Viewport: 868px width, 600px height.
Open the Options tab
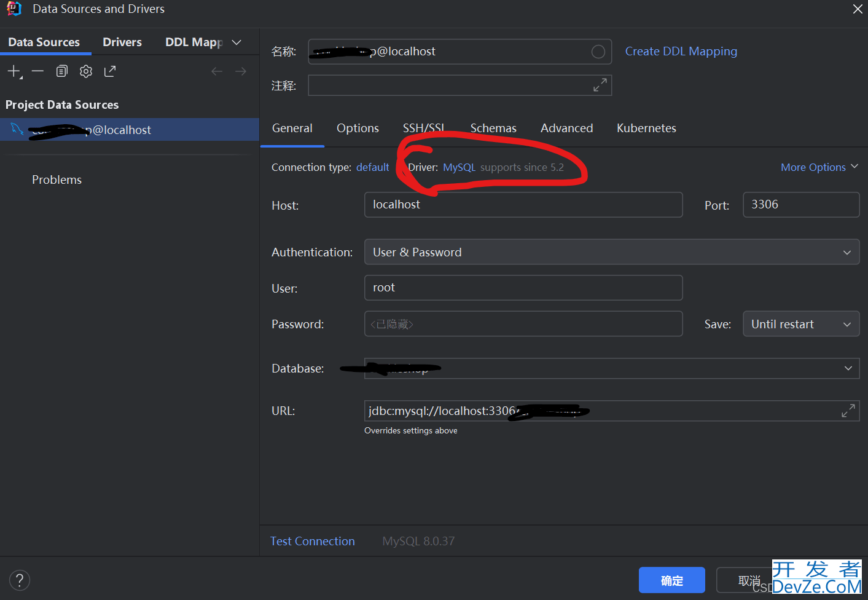(x=358, y=128)
